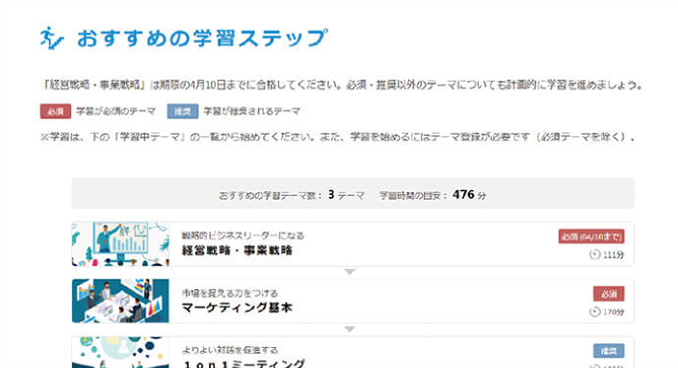Click the 市場を捉える力をつける subtitle
The image size is (678, 368).
[x=230, y=293]
